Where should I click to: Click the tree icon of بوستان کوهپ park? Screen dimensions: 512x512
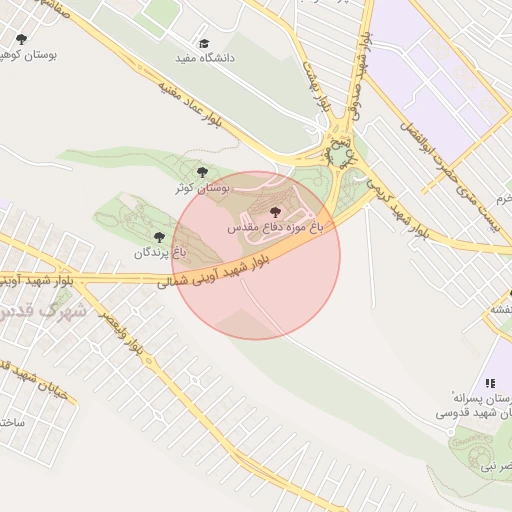(x=21, y=39)
